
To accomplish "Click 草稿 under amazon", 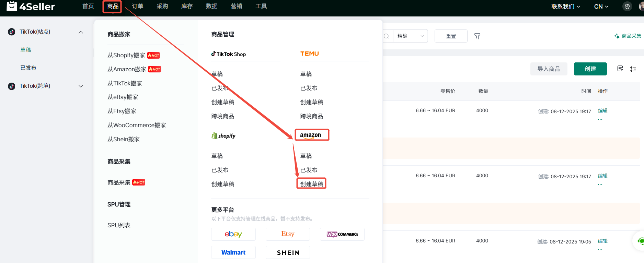I will coord(306,156).
